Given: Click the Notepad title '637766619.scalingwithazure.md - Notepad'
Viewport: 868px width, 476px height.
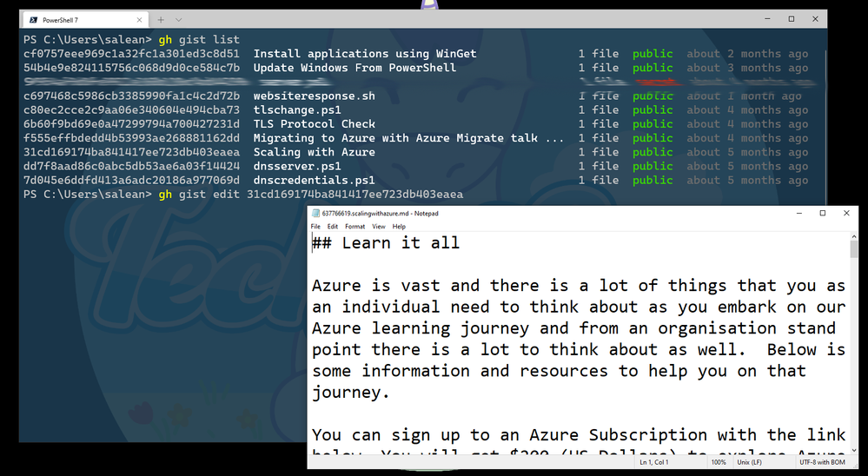Looking at the screenshot, I should pyautogui.click(x=381, y=213).
